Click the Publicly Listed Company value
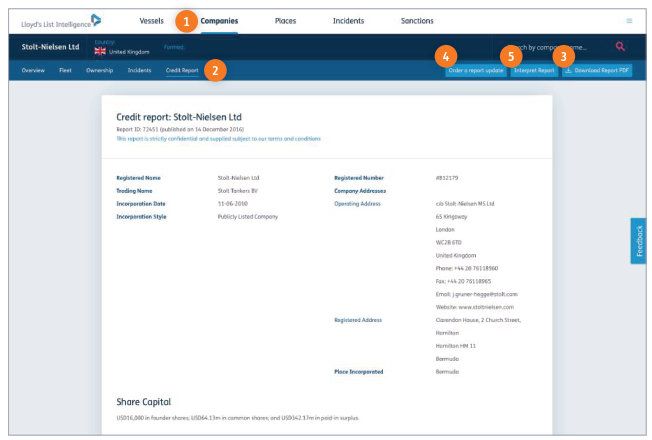 click(x=248, y=217)
